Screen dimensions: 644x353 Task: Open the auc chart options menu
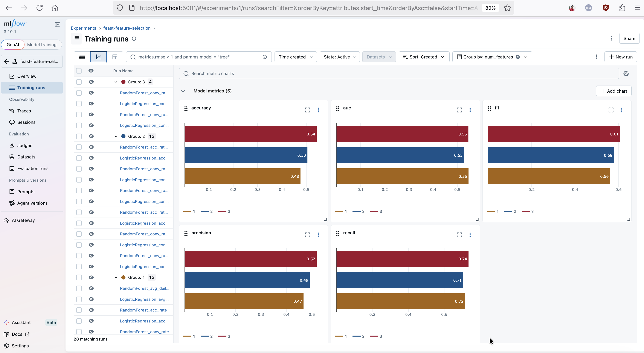click(470, 110)
